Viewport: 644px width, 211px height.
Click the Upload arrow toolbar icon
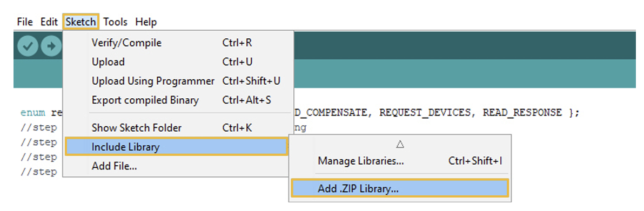[51, 46]
